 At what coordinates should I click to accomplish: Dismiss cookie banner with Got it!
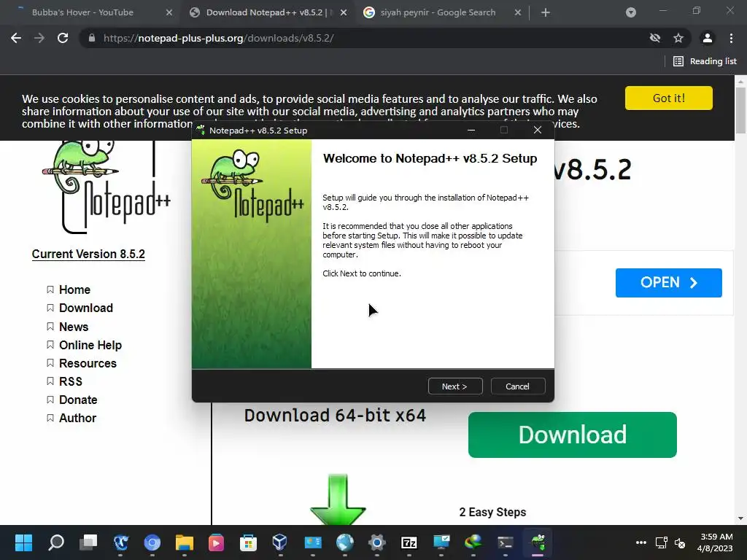tap(668, 98)
